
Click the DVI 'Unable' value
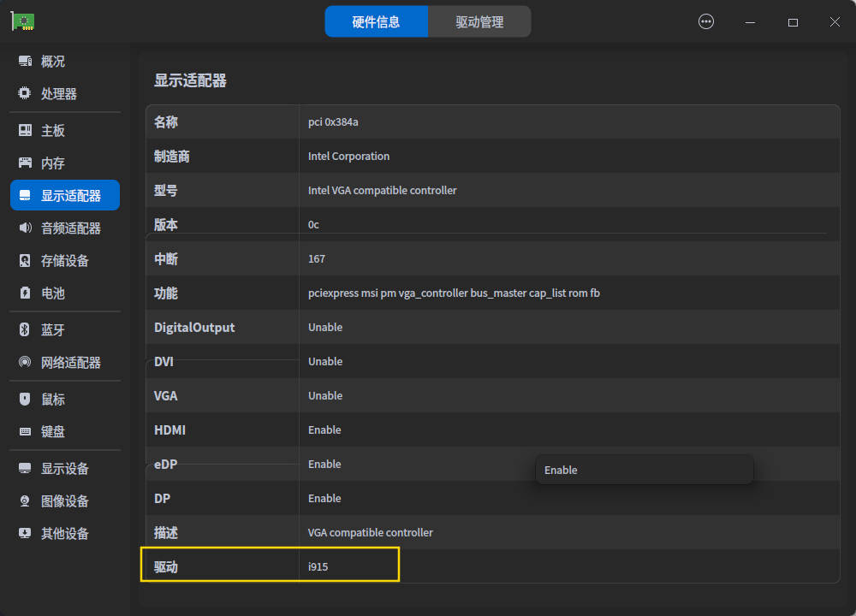tap(325, 361)
